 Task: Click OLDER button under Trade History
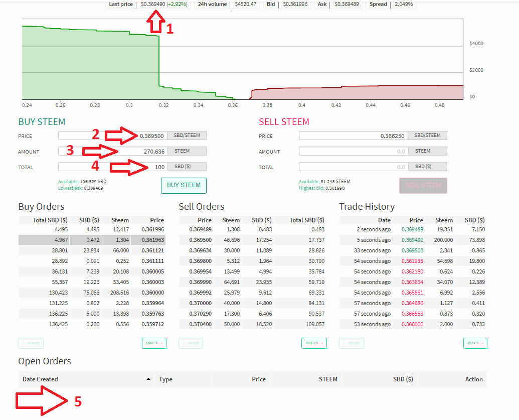pos(475,343)
